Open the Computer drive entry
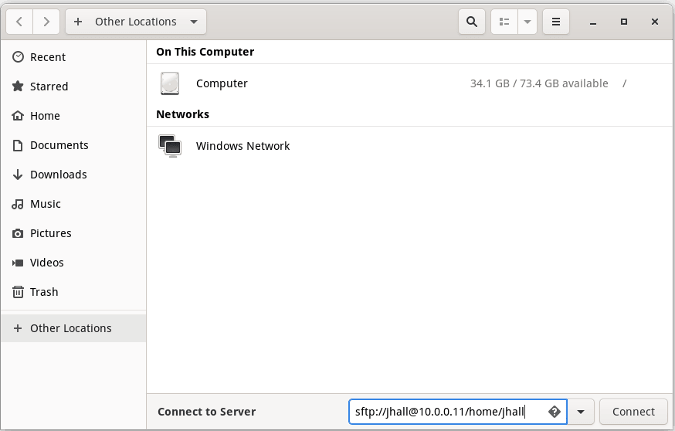Screen dimensions: 675x431 coord(221,84)
